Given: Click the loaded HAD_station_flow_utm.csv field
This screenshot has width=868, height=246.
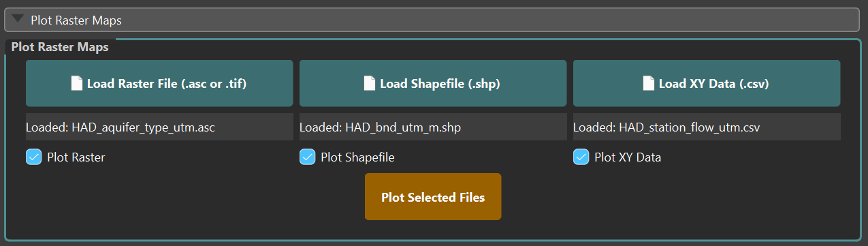Looking at the screenshot, I should pyautogui.click(x=707, y=127).
